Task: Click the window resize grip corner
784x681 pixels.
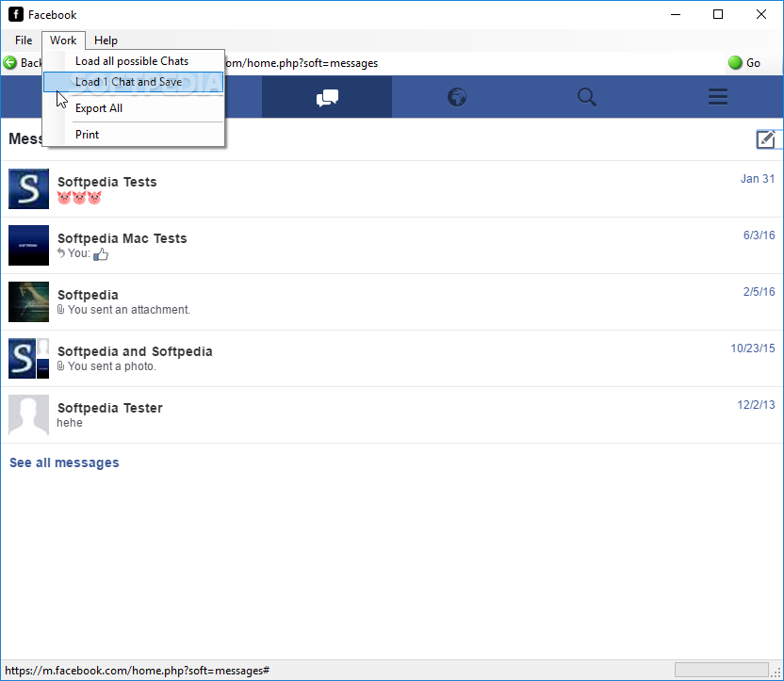Action: click(x=777, y=673)
